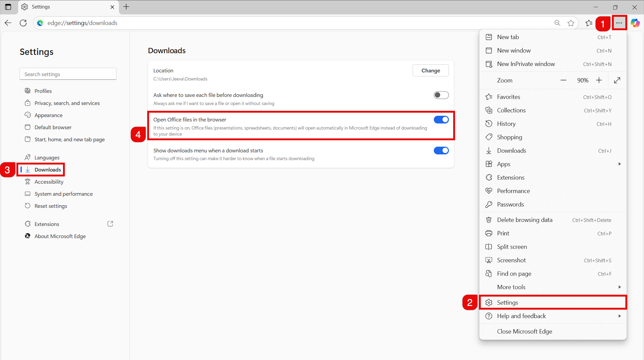The image size is (644, 360).
Task: Open Downloads from the three-dot menu
Action: [x=511, y=150]
